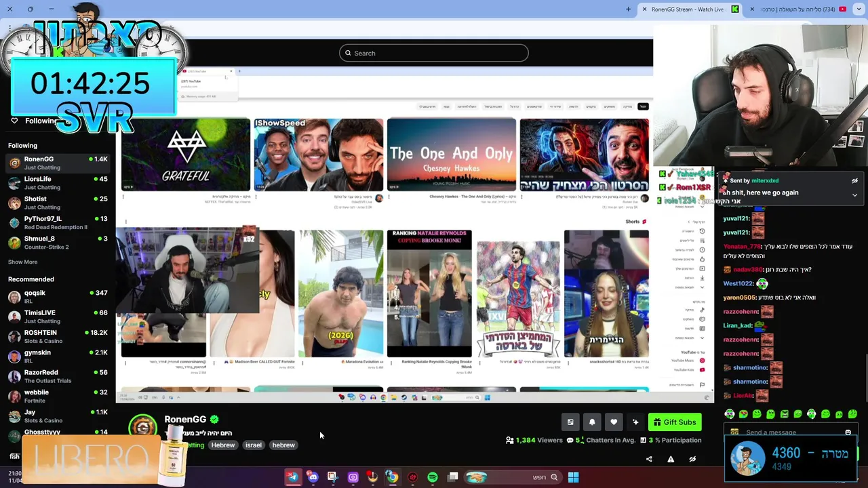Open the IShowSpeed video thumbnail
868x488 pixels.
pyautogui.click(x=319, y=155)
